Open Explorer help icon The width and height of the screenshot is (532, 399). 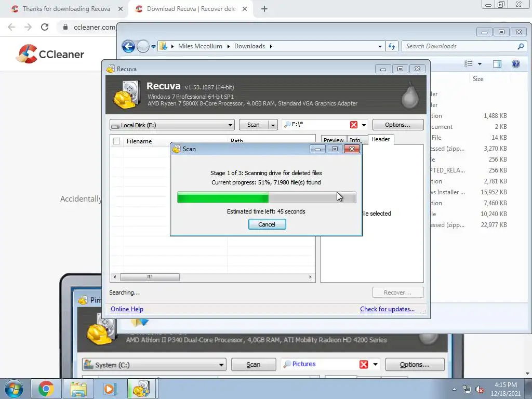point(516,64)
